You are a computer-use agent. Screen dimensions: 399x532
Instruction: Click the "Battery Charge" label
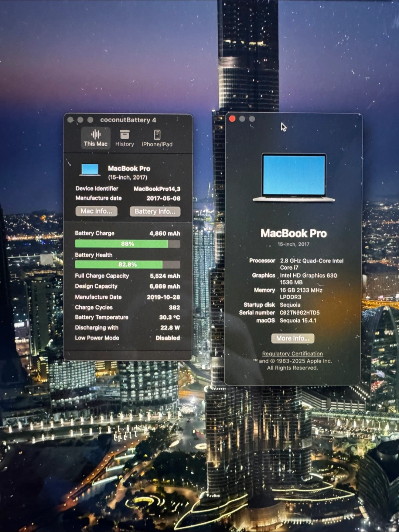95,233
